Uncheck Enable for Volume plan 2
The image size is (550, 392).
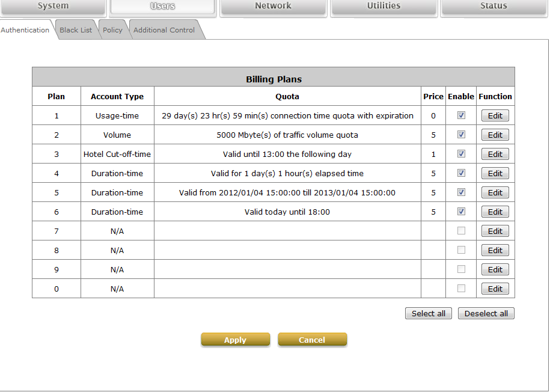(x=461, y=135)
